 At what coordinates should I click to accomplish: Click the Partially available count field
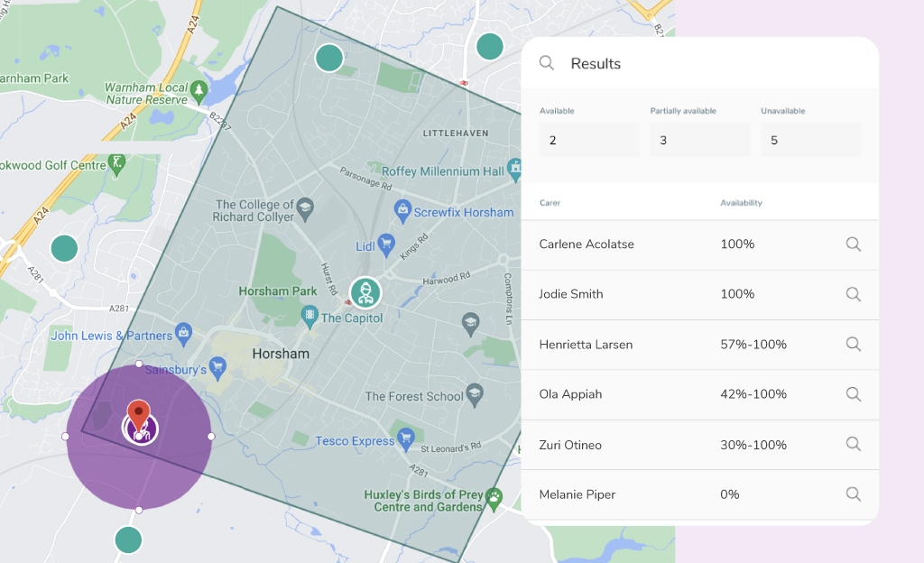699,140
